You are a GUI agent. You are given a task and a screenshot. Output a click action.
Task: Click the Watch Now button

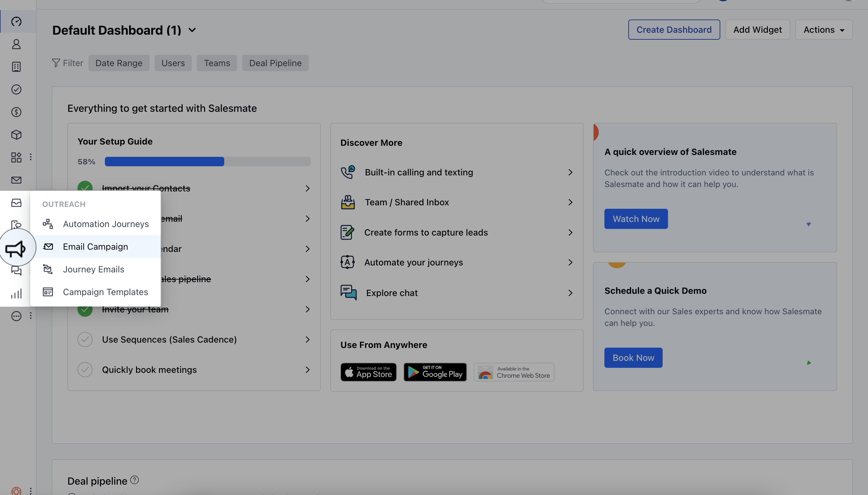point(636,219)
